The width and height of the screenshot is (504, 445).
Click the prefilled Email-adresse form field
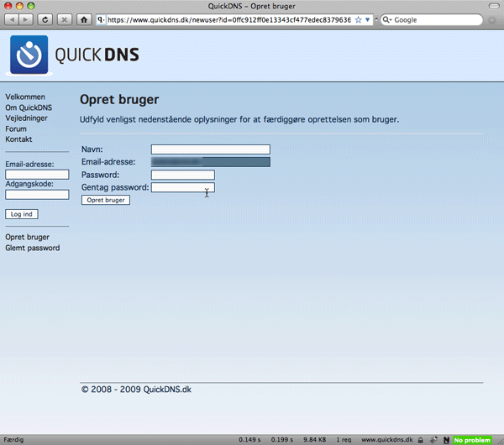click(x=211, y=162)
